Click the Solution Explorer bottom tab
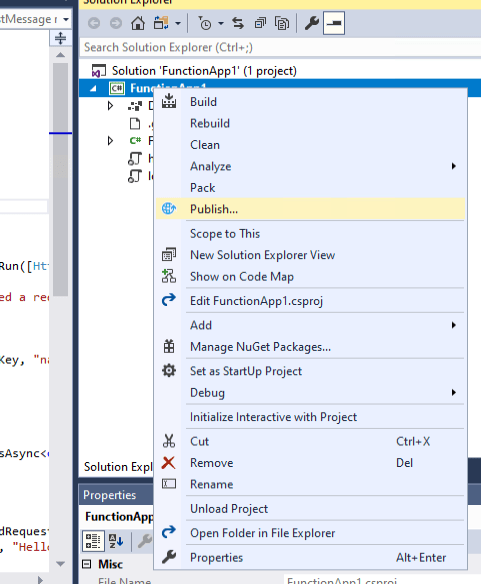Image resolution: width=481 pixels, height=584 pixels. click(118, 467)
